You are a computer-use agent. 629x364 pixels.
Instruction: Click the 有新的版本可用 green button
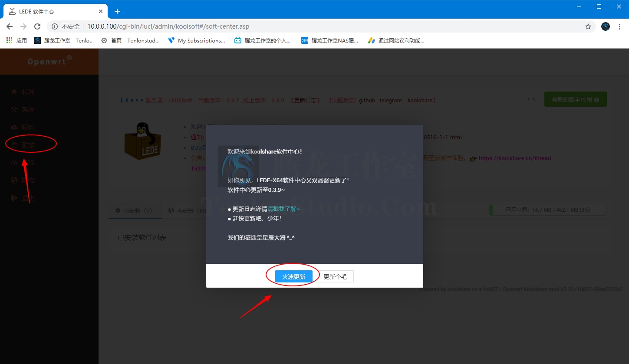click(575, 99)
